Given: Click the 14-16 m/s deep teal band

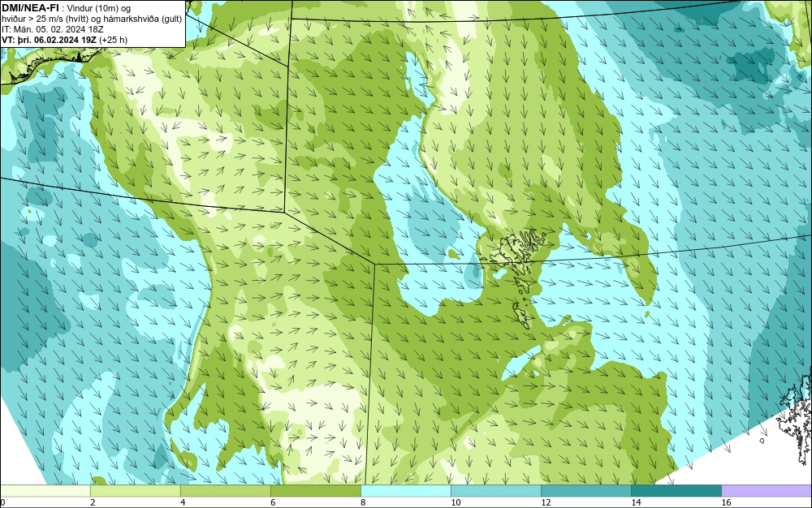Looking at the screenshot, I should point(676,490).
